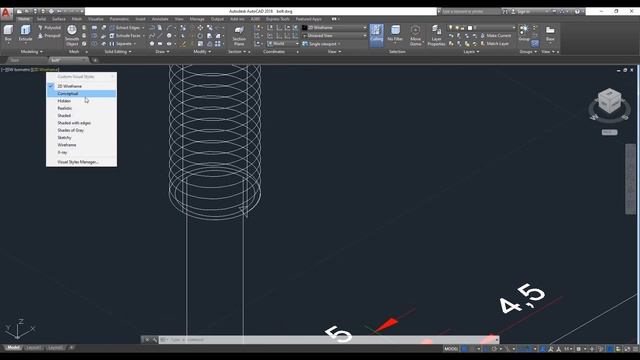Choose Shades of Gray style

coord(81,130)
